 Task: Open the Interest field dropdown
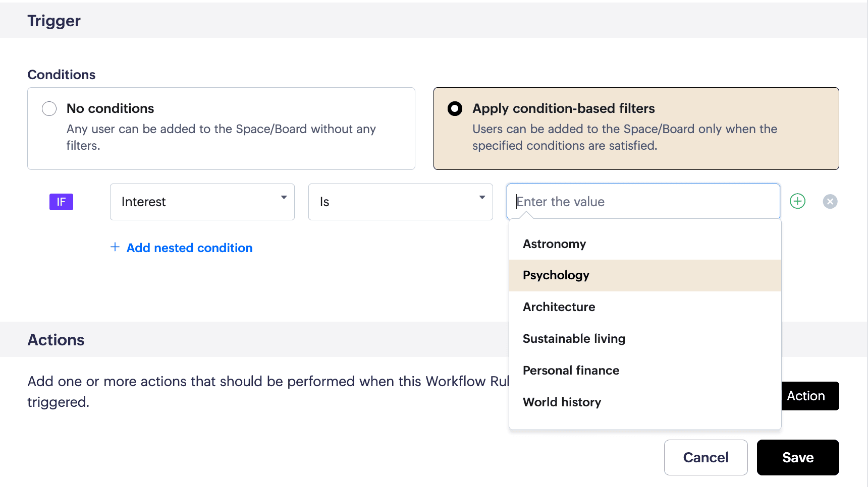point(202,202)
